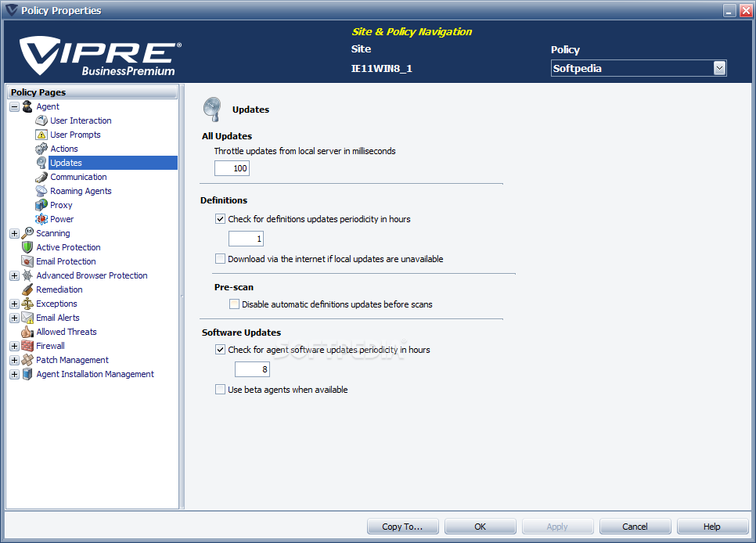Select the Power tree label
Screen dimensions: 756x543
[x=62, y=219]
